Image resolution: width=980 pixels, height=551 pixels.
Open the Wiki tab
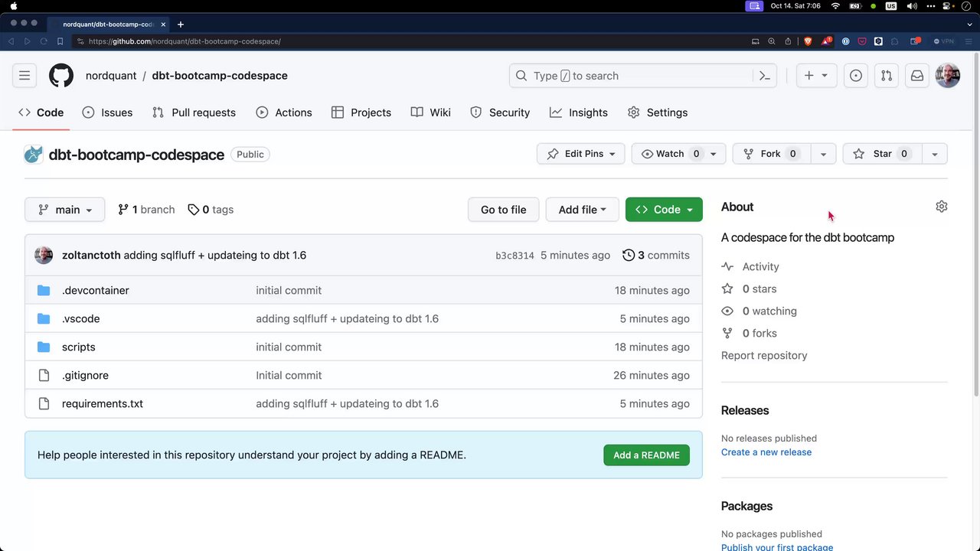pos(431,112)
